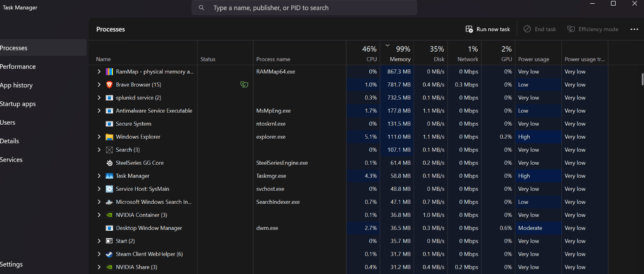Sort by the Network column header
Screen dimensions: 644x274
coord(465,53)
